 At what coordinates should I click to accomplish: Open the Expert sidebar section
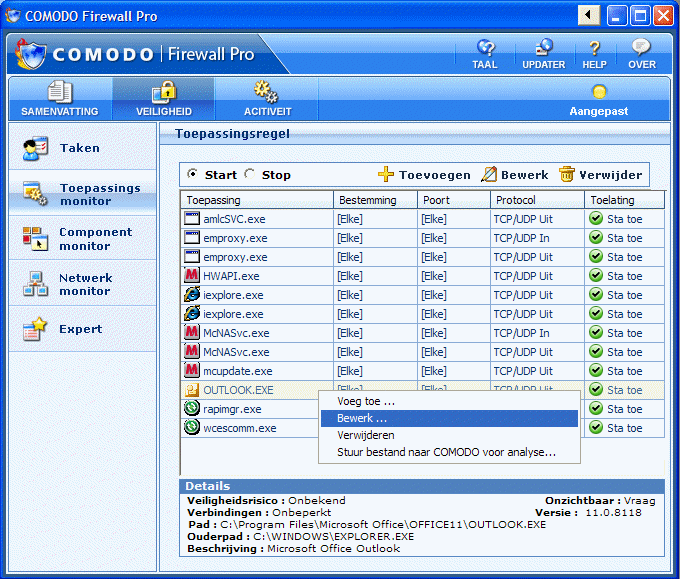82,329
